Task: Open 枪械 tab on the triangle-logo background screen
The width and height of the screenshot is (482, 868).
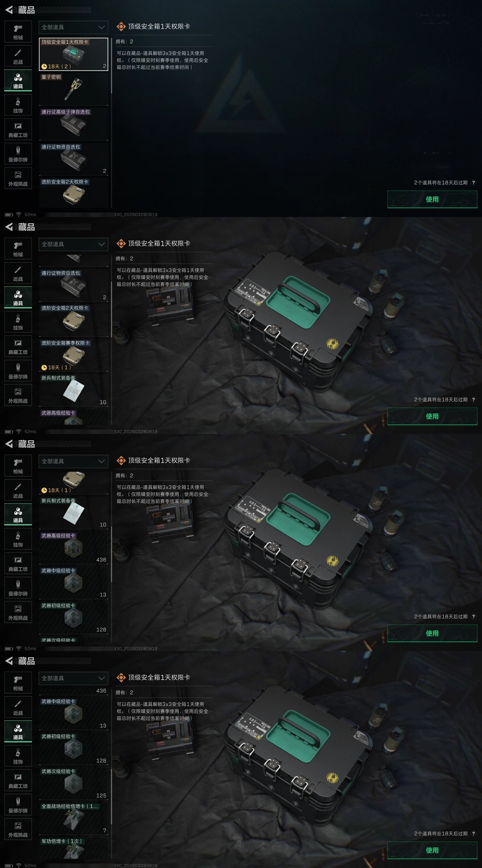Action: 18,32
